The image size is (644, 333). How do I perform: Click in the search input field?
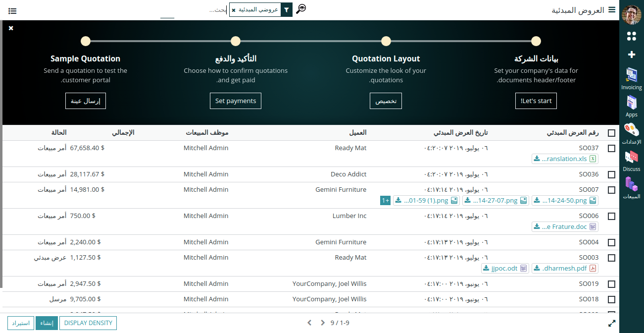pyautogui.click(x=198, y=10)
